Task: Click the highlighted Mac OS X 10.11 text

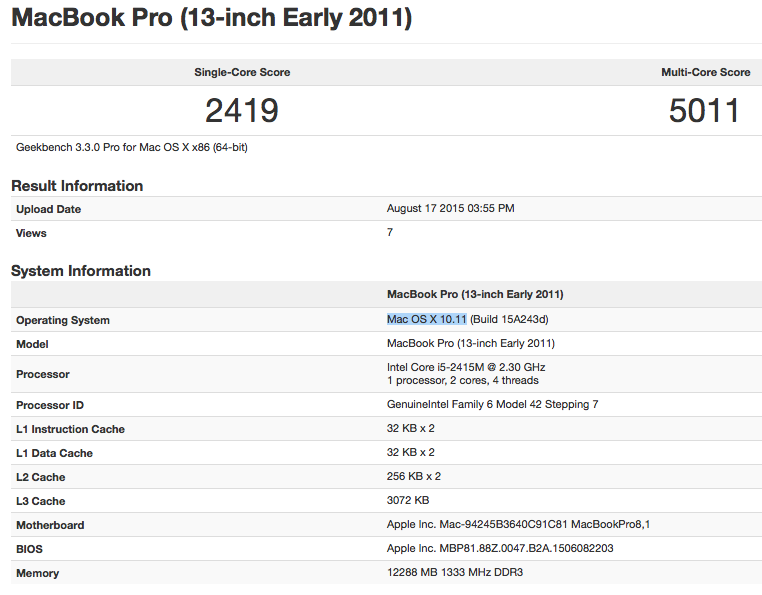Action: (x=427, y=319)
